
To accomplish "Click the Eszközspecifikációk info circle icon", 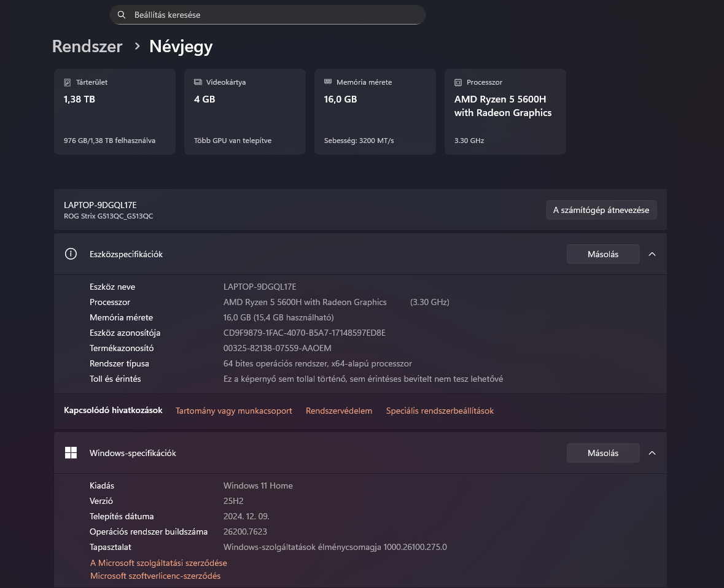I will click(71, 254).
